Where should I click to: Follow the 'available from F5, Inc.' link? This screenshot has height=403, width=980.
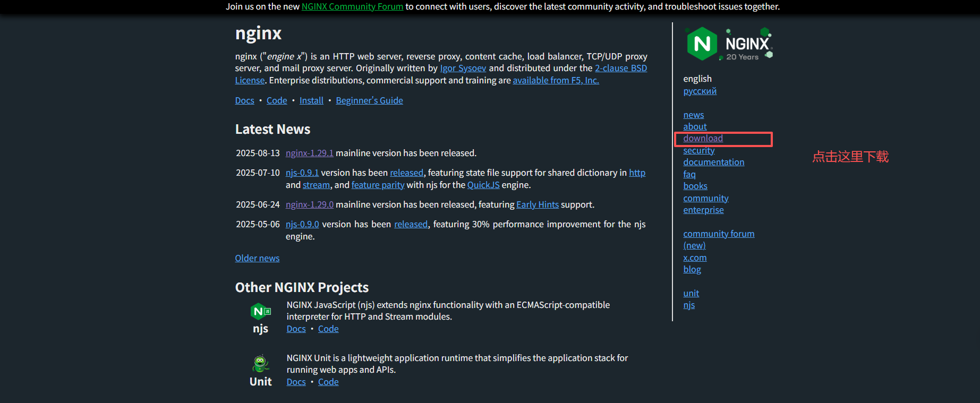[556, 80]
